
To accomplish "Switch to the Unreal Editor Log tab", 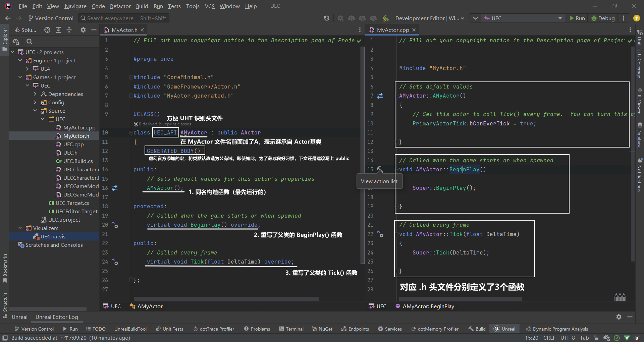I will click(x=57, y=317).
